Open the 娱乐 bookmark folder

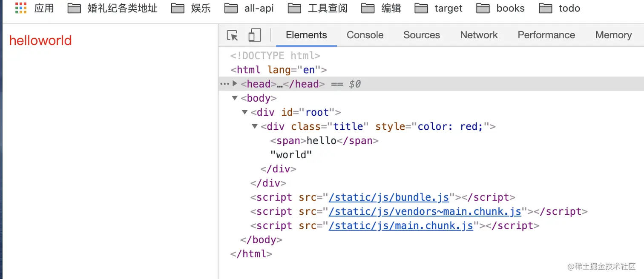click(191, 8)
